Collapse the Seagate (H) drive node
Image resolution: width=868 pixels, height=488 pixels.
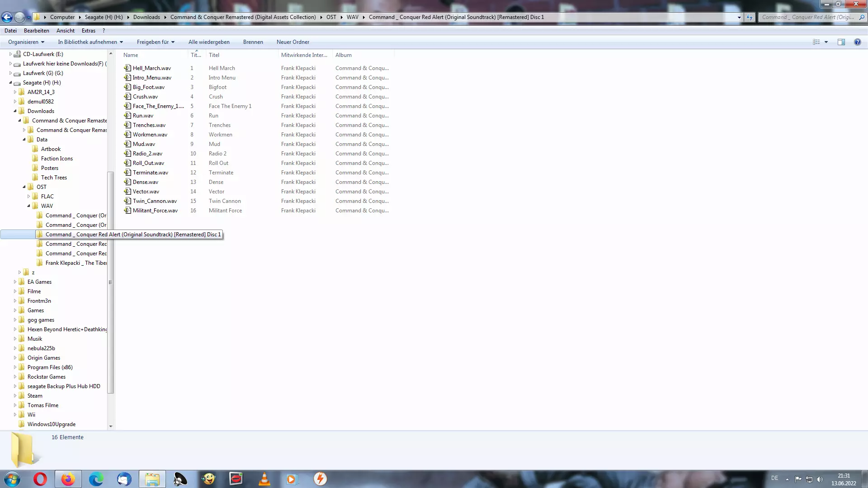[x=10, y=83]
